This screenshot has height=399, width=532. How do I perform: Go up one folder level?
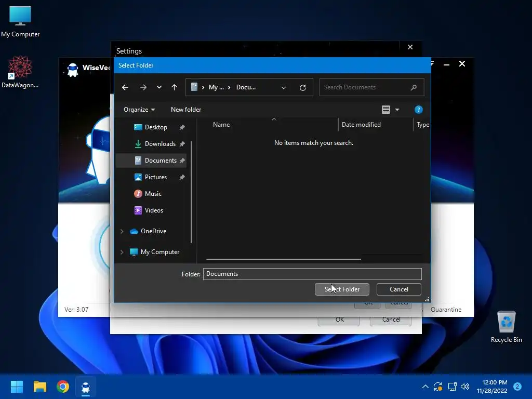174,87
